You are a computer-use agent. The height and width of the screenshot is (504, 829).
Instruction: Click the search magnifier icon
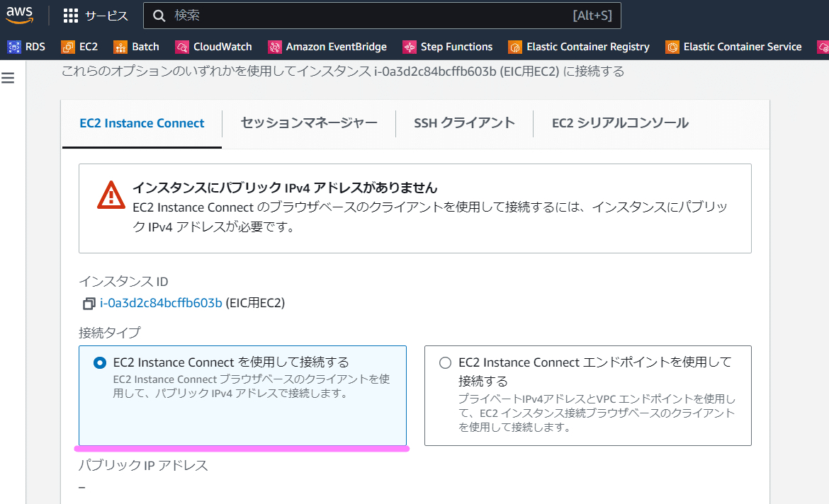click(159, 16)
